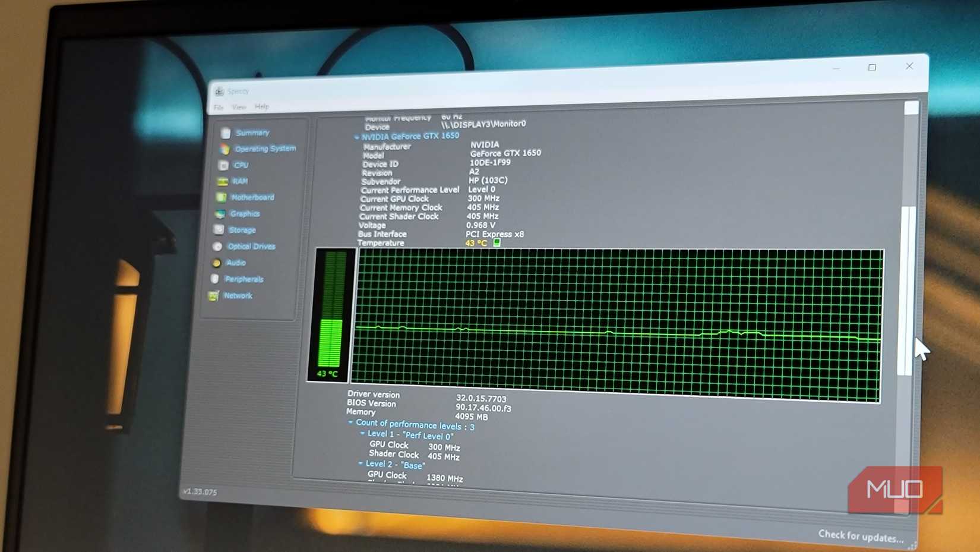The image size is (980, 552).
Task: Collapse Count of performance levels
Action: coord(350,423)
